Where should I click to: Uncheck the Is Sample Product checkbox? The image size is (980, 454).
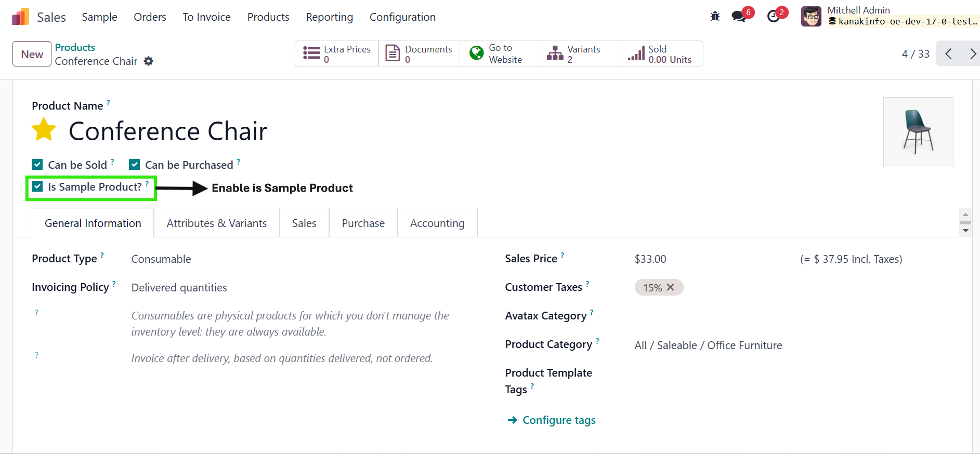(x=37, y=186)
